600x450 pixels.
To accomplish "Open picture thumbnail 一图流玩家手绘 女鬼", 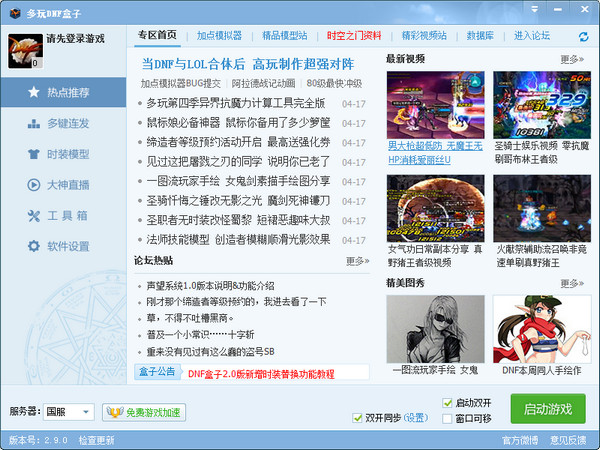I will click(435, 329).
